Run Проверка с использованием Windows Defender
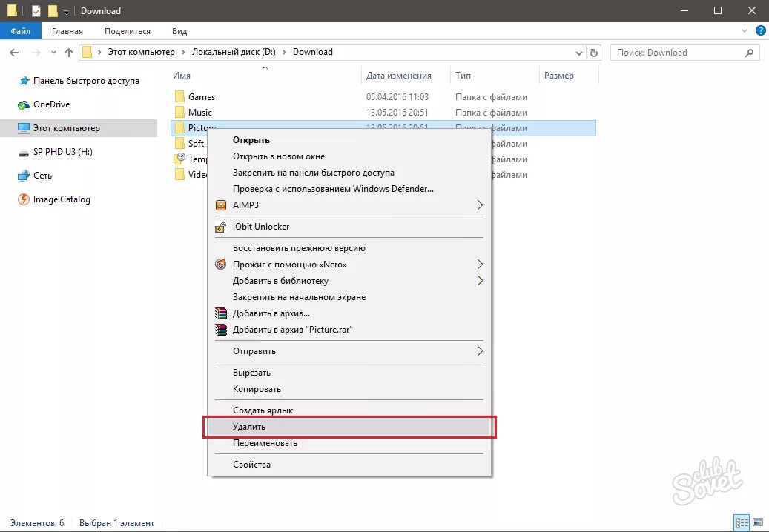Image resolution: width=769 pixels, height=532 pixels. tap(349, 189)
